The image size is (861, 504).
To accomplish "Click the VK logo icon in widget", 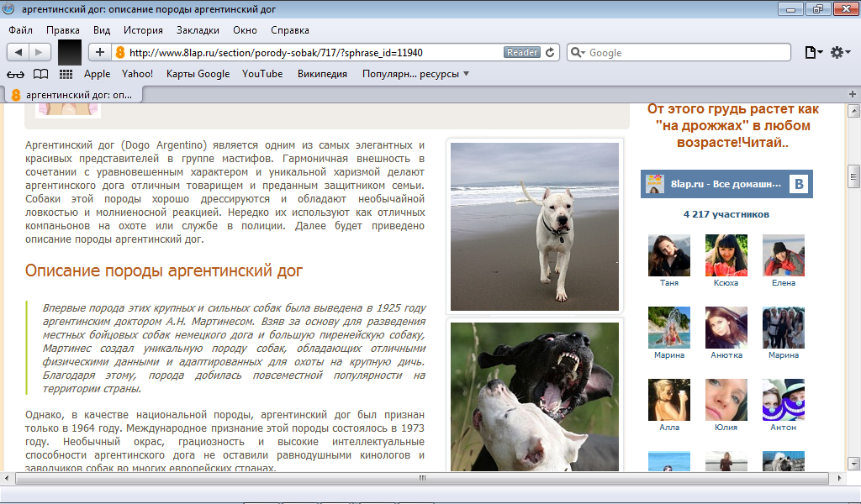I will pyautogui.click(x=799, y=184).
